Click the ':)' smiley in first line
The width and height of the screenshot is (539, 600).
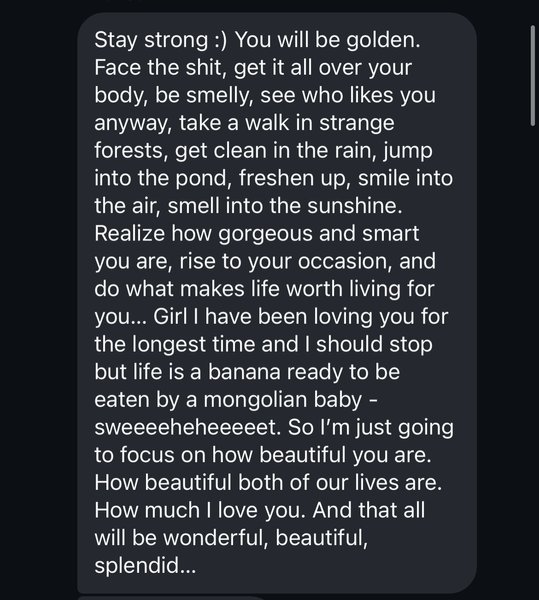coord(221,40)
